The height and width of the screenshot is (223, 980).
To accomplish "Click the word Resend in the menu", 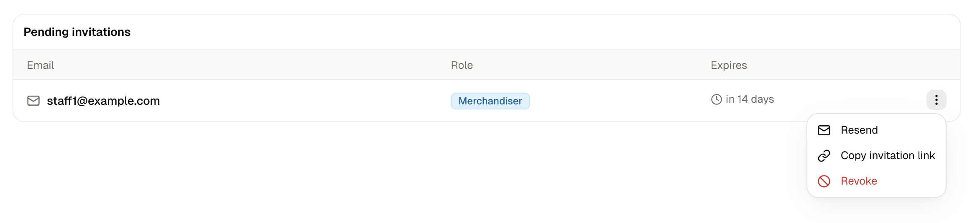I will click(x=859, y=130).
